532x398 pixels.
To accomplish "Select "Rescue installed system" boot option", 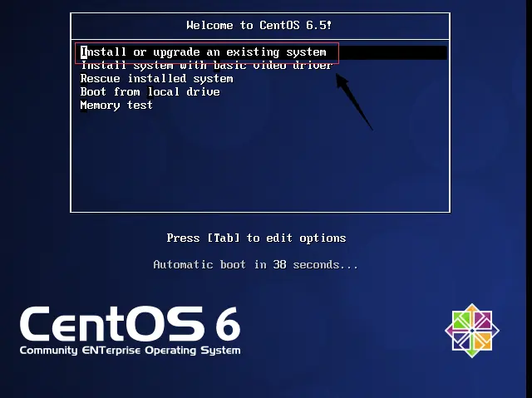I will pos(157,79).
